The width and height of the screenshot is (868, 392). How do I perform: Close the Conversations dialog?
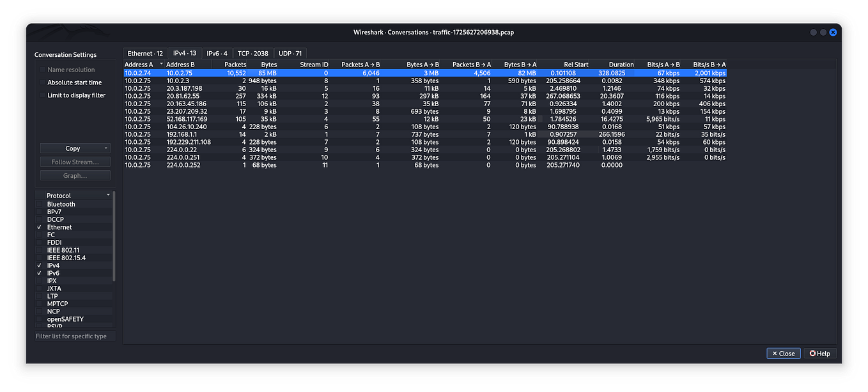point(783,353)
